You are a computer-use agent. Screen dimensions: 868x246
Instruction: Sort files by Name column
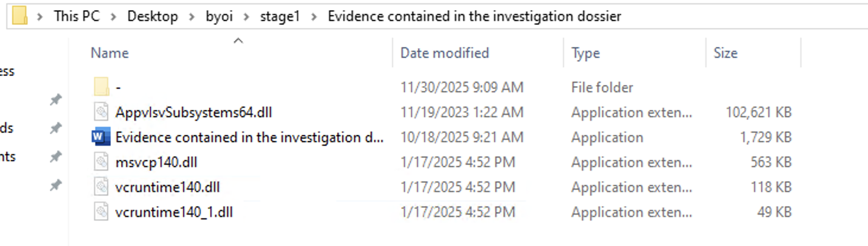coord(110,53)
